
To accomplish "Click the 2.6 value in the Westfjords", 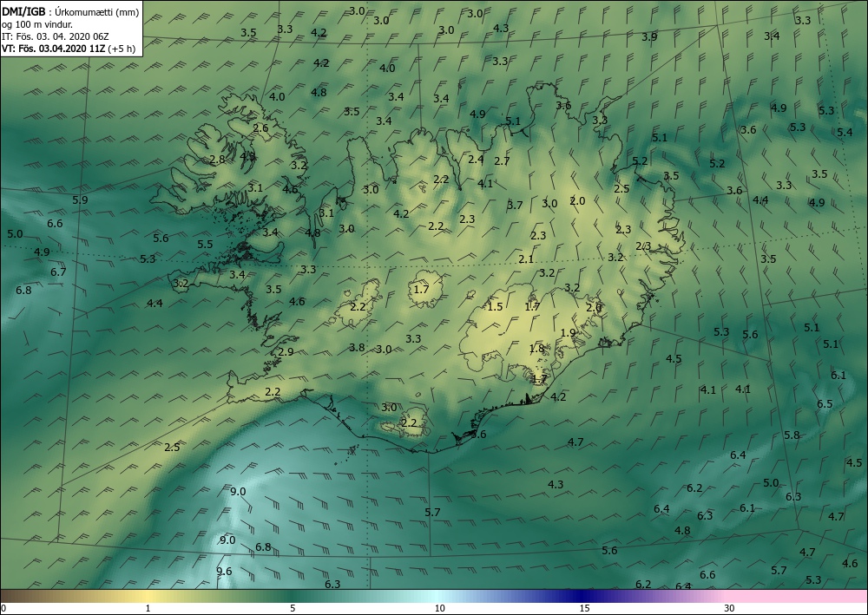I will click(260, 128).
